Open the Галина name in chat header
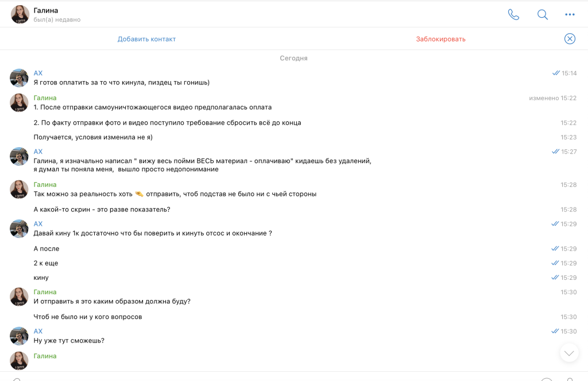This screenshot has height=381, width=588. (x=46, y=10)
